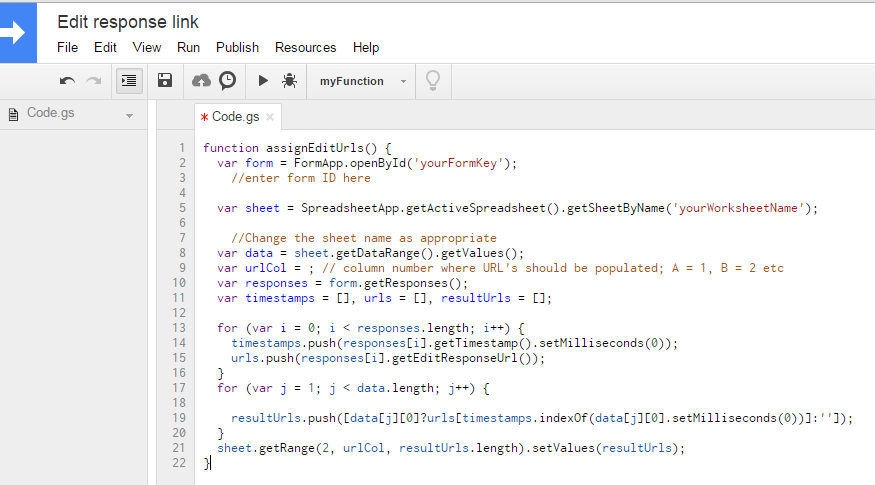Viewport: 875px width, 485px height.
Task: Start debugging with the bug icon
Action: click(289, 81)
